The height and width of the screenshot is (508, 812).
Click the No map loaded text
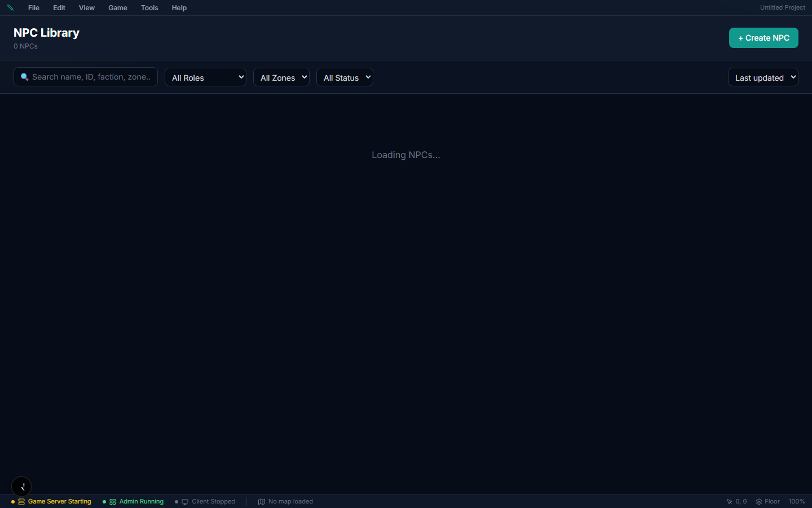(x=290, y=501)
